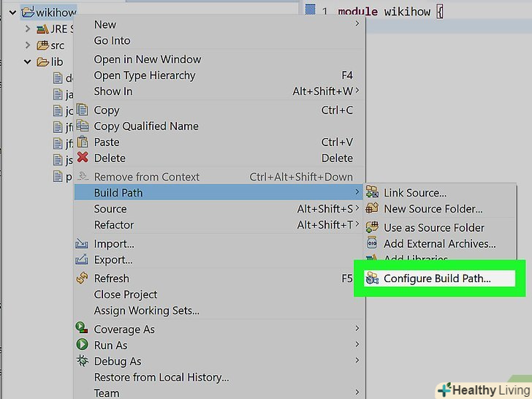
Task: Click the red Delete X icon
Action: point(82,157)
